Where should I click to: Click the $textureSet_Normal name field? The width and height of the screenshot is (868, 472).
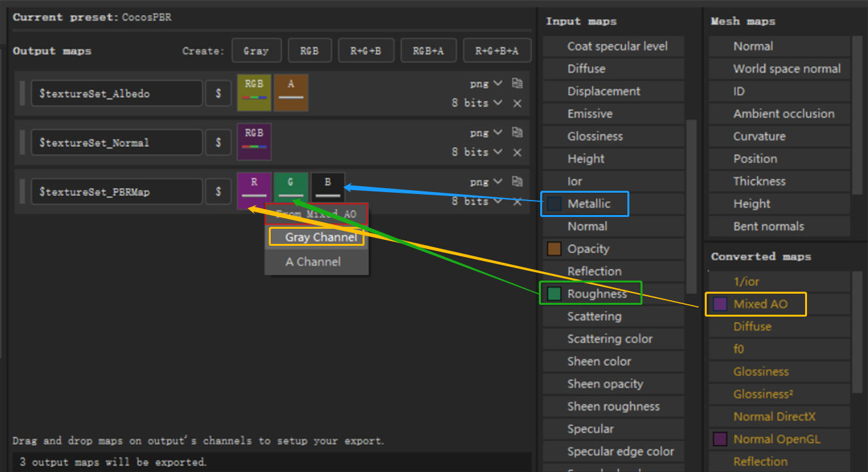click(117, 143)
